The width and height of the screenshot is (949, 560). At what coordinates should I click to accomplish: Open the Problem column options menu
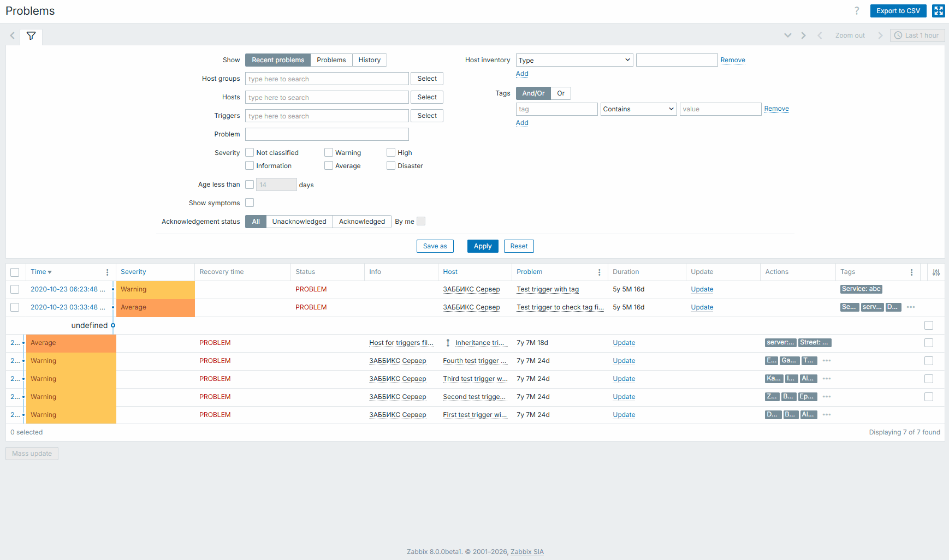[x=599, y=272]
